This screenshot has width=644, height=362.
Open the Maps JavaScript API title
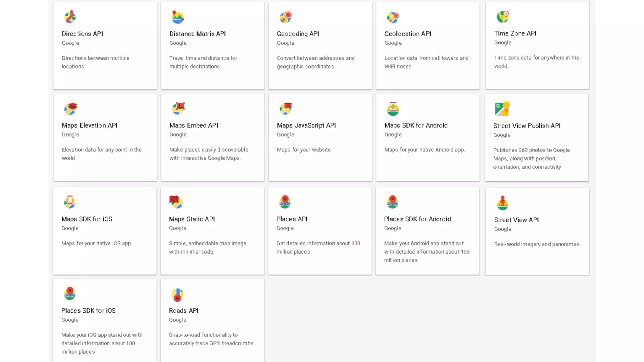306,125
